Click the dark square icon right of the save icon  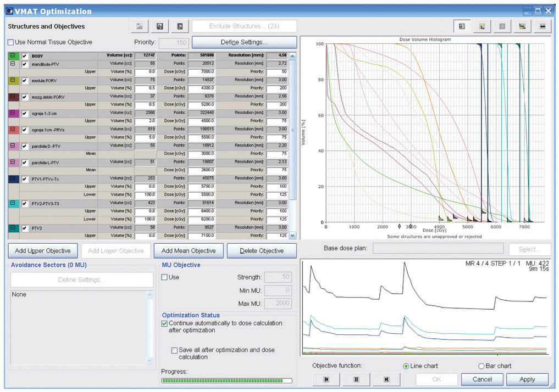(x=180, y=26)
